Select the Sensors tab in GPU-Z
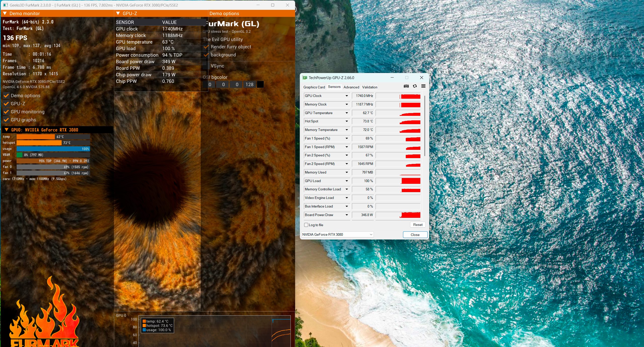The image size is (644, 347). 334,87
